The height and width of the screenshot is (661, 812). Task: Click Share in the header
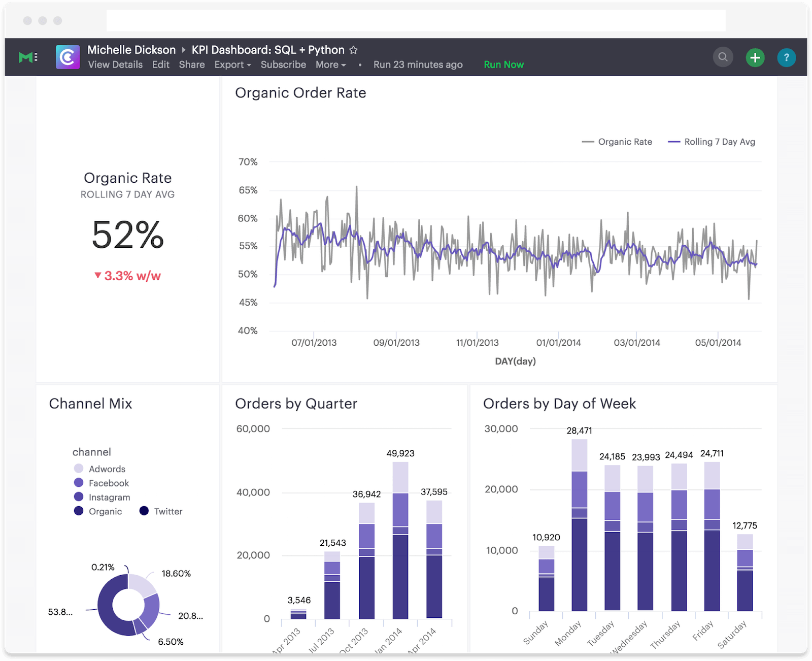tap(191, 64)
